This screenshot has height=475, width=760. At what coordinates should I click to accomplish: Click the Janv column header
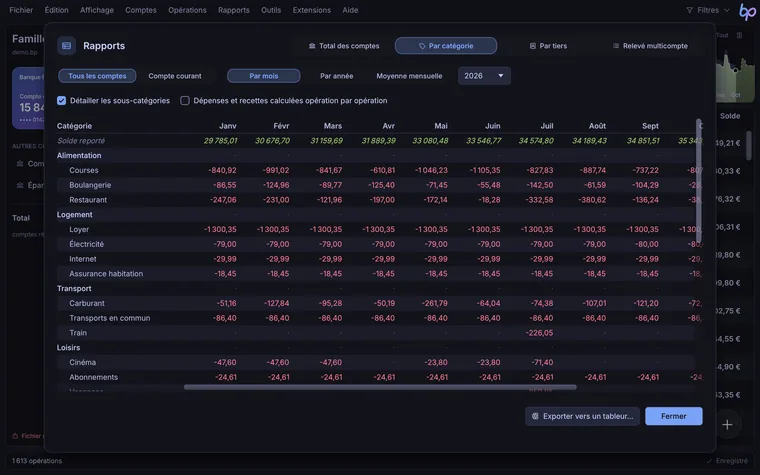(228, 126)
